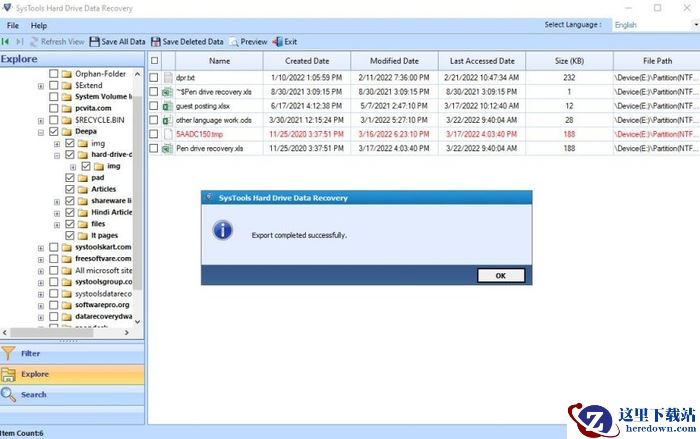700x439 pixels.
Task: Check the Orphan-Folder checkbox
Action: (54, 73)
